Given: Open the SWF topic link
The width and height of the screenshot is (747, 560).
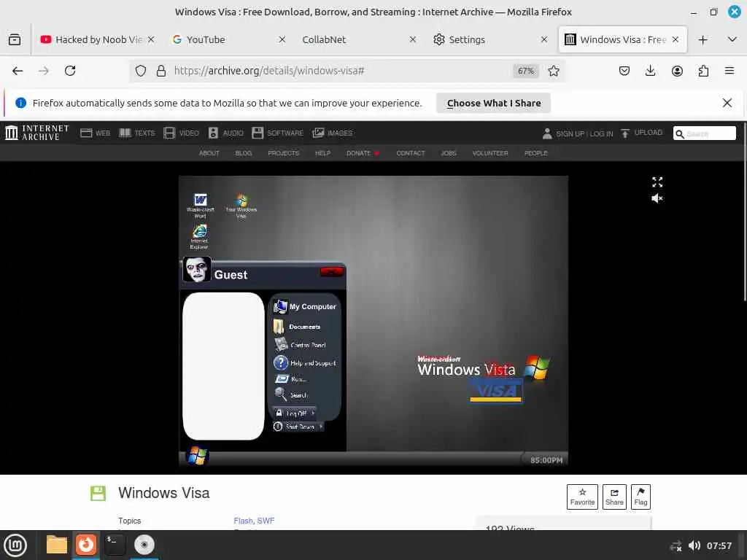Looking at the screenshot, I should [266, 521].
